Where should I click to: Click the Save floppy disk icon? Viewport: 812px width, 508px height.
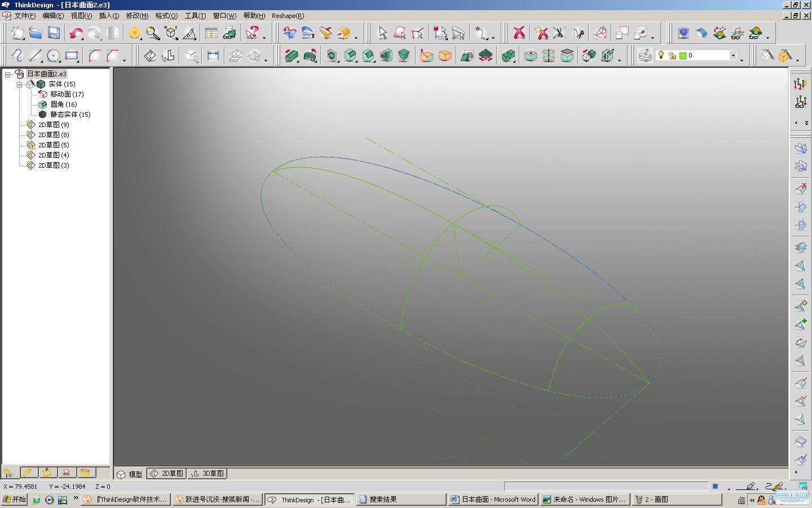click(54, 33)
